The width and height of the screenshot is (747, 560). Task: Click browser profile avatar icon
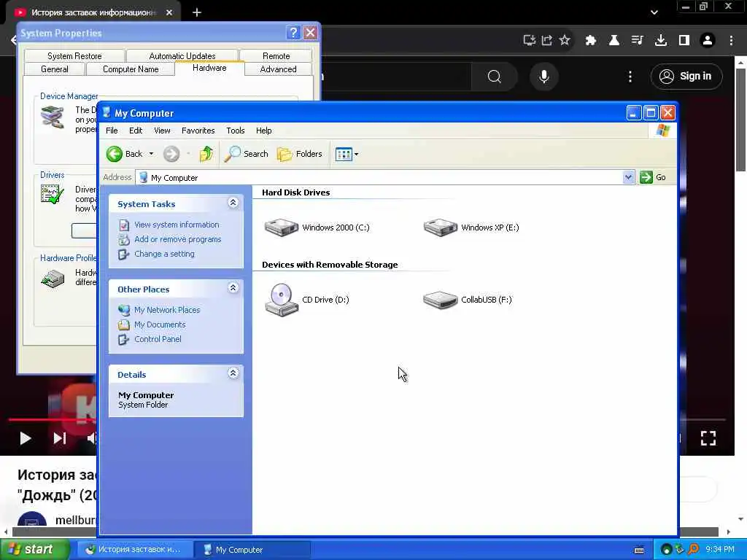708,40
